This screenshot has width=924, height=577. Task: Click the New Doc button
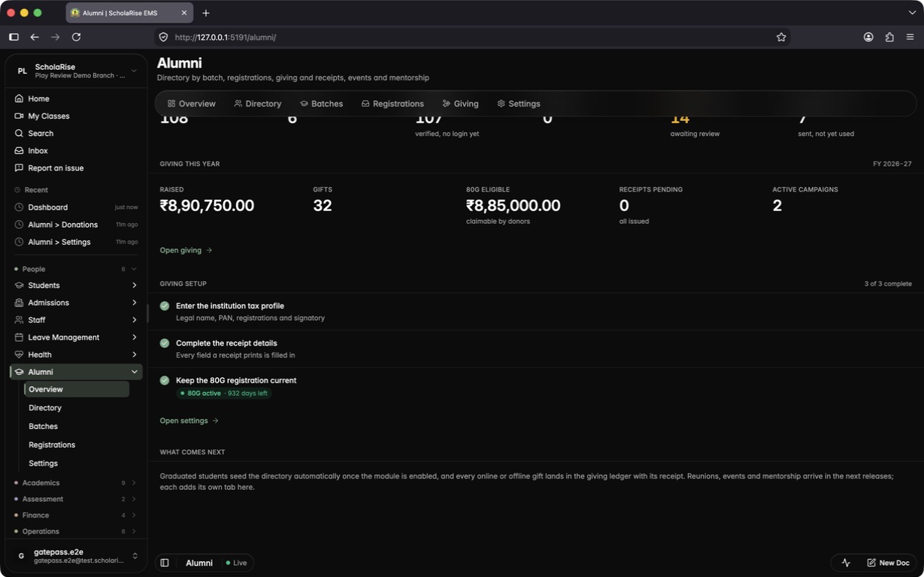tap(888, 563)
